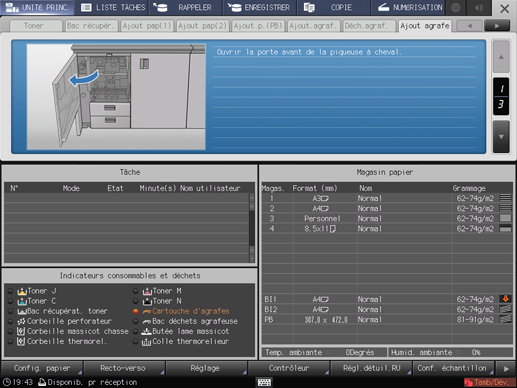Click the orange Cartouche d'agrafes indicator light
The image size is (517, 388).
point(135,311)
